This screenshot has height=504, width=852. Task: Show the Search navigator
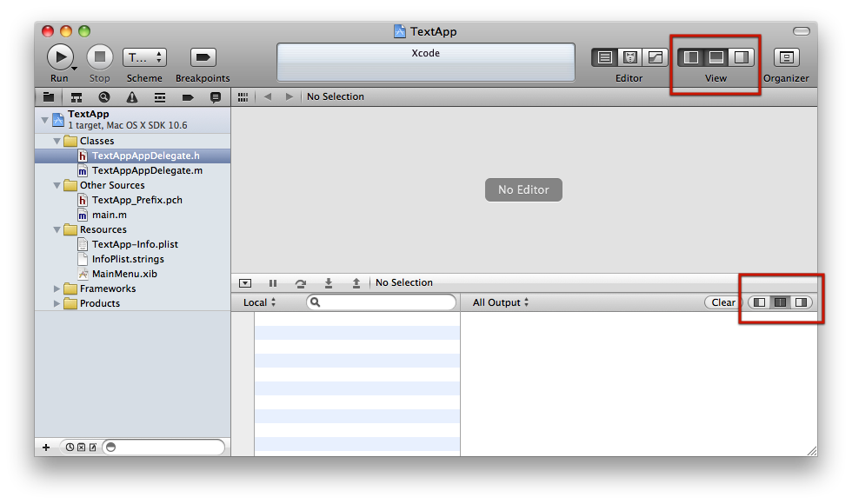coord(104,97)
